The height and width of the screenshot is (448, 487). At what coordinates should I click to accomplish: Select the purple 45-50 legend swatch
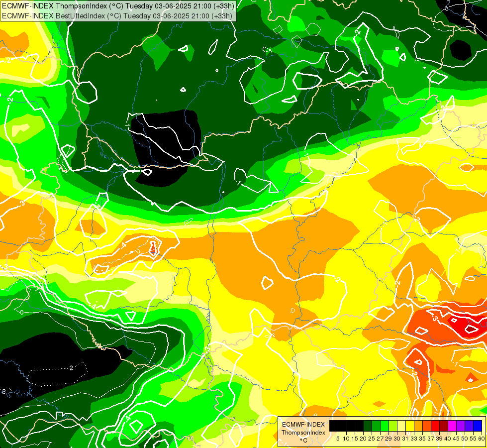[x=461, y=426]
